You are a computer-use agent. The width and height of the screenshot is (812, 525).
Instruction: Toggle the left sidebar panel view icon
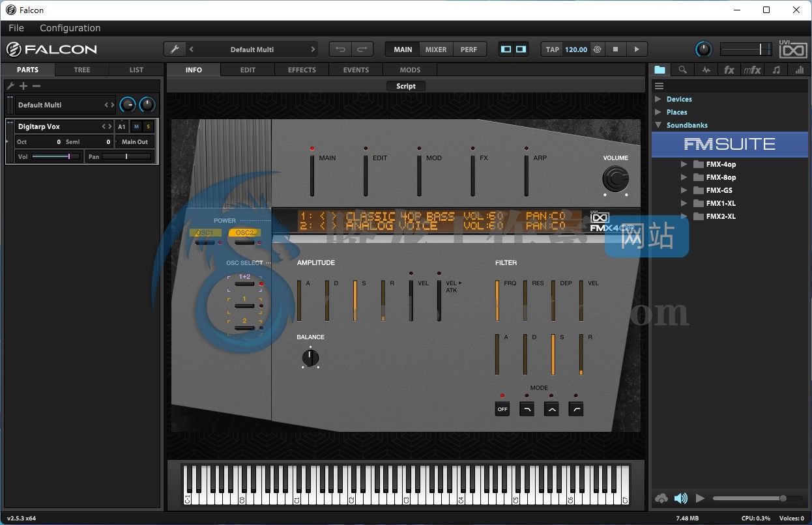coord(506,50)
